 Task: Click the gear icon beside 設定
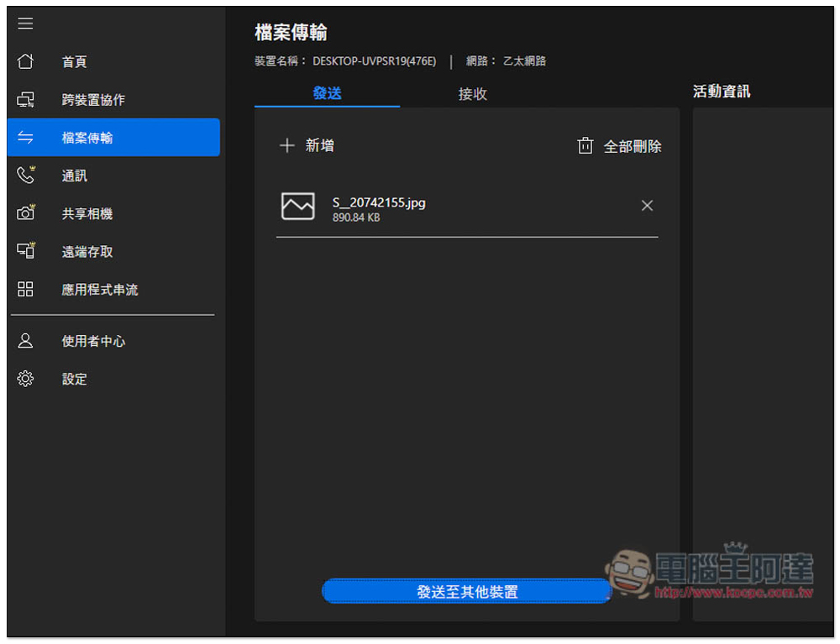point(25,379)
